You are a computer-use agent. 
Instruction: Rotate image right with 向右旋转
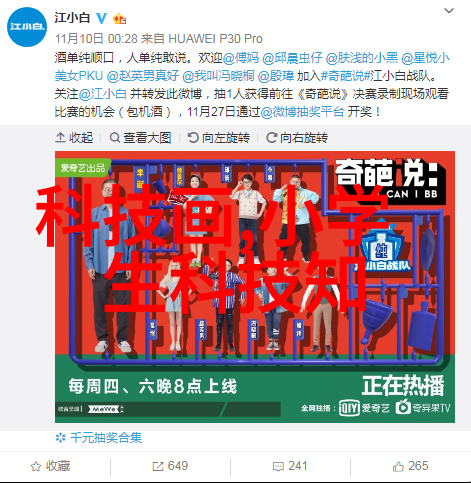pyautogui.click(x=297, y=137)
